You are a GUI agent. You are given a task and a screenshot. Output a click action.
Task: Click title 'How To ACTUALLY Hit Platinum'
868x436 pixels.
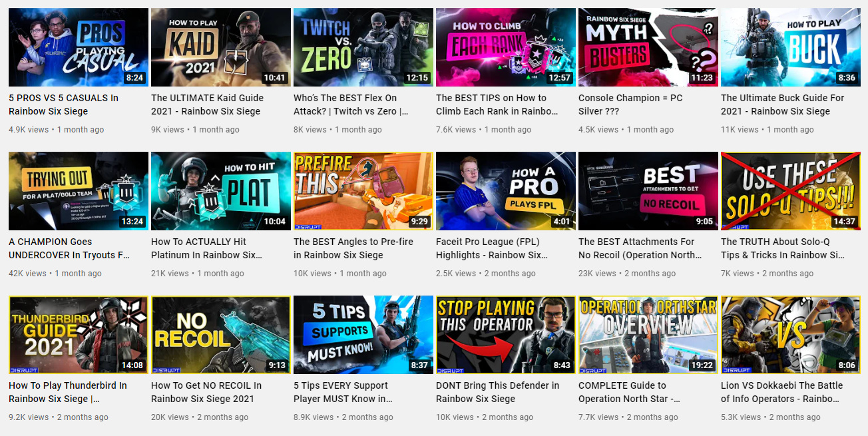(207, 248)
